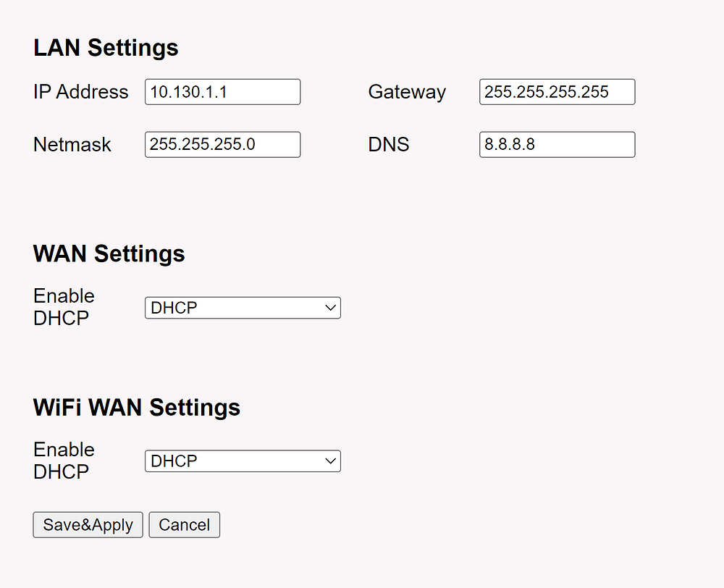Select the DNS field containing 8.8.8.8
Image resolution: width=724 pixels, height=588 pixels.
tap(557, 145)
